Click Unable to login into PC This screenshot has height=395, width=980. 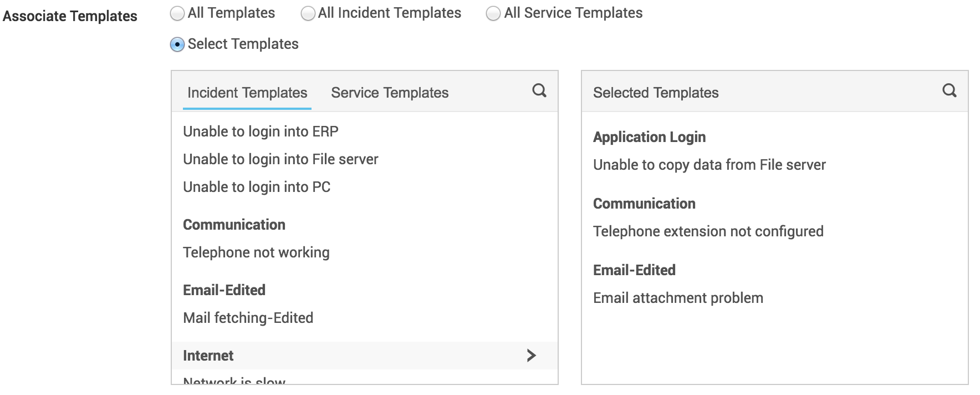tap(257, 187)
